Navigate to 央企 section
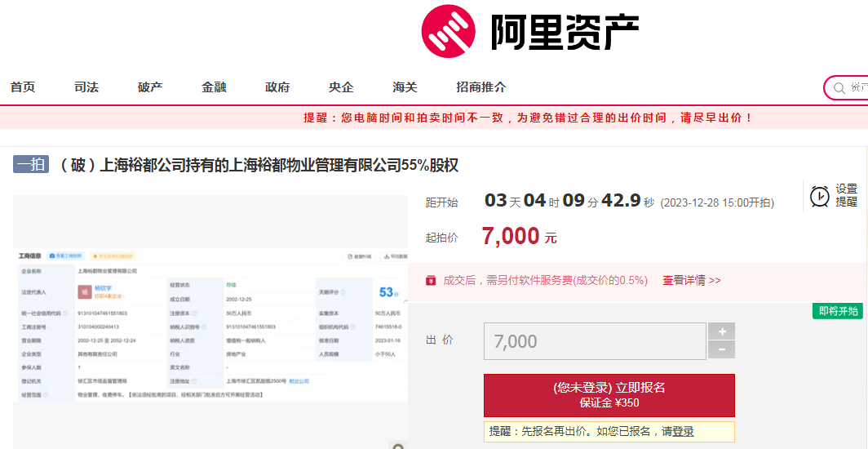This screenshot has width=868, height=449. [x=341, y=87]
